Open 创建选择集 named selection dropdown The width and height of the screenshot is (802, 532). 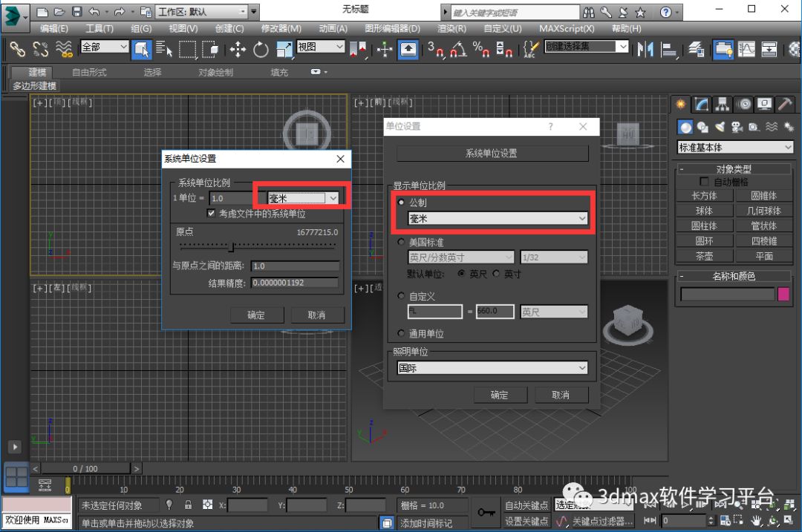pyautogui.click(x=586, y=47)
